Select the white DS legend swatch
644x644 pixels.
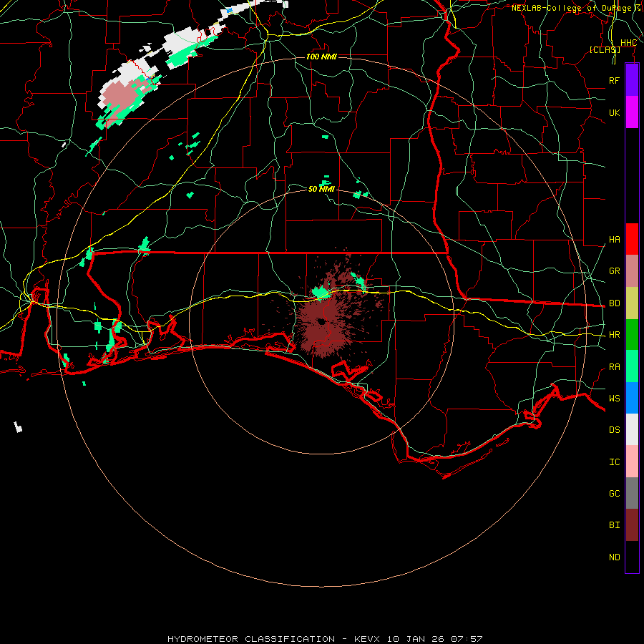point(632,429)
